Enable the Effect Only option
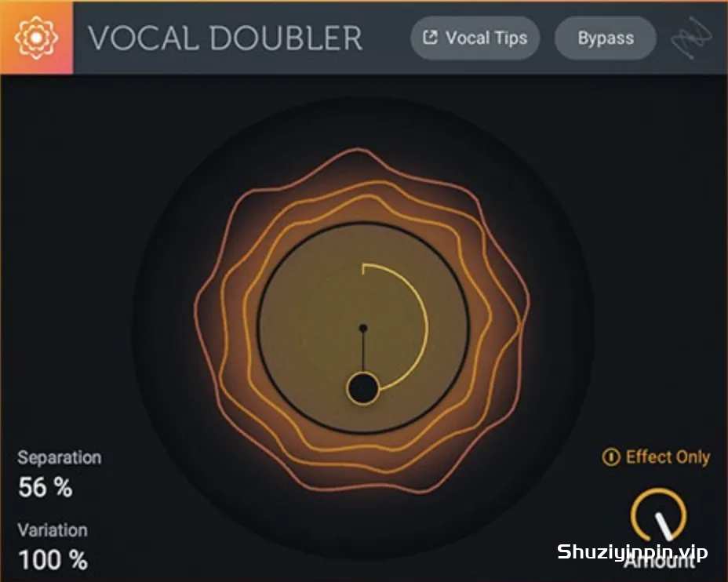 (656, 457)
